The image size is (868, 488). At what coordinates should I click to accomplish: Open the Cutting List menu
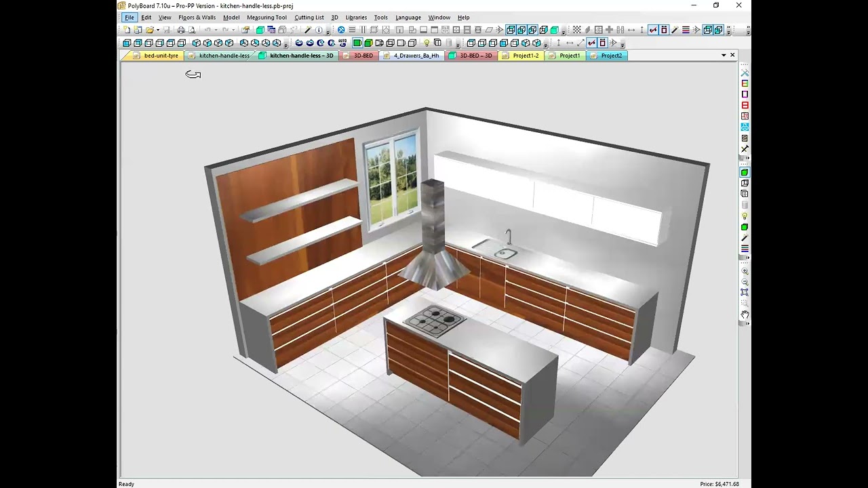(309, 18)
